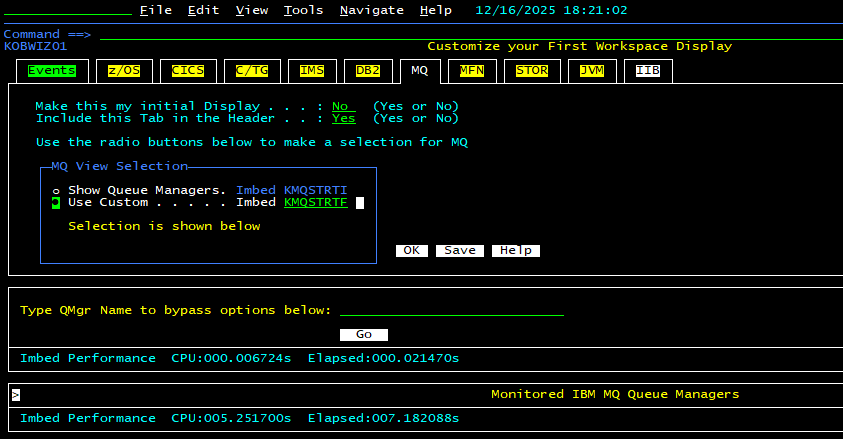Switch to the Events tab

[x=52, y=71]
